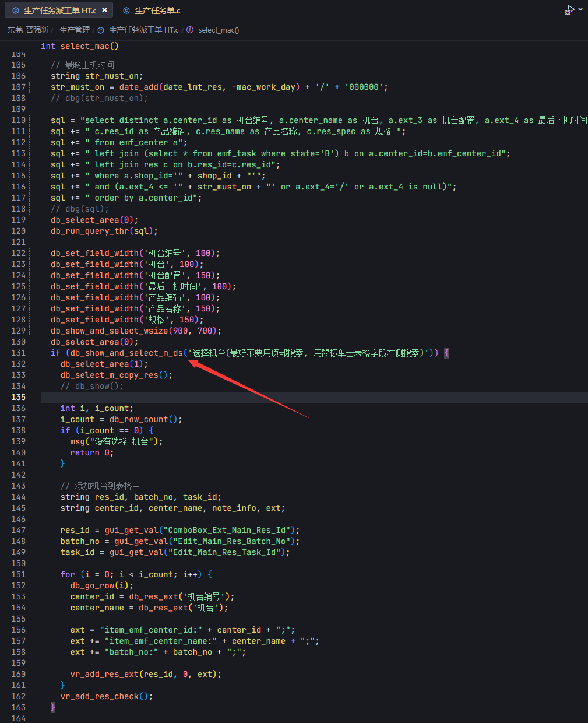Click the db_run_query_thr(sql) statement
The width and height of the screenshot is (588, 723).
tap(104, 231)
